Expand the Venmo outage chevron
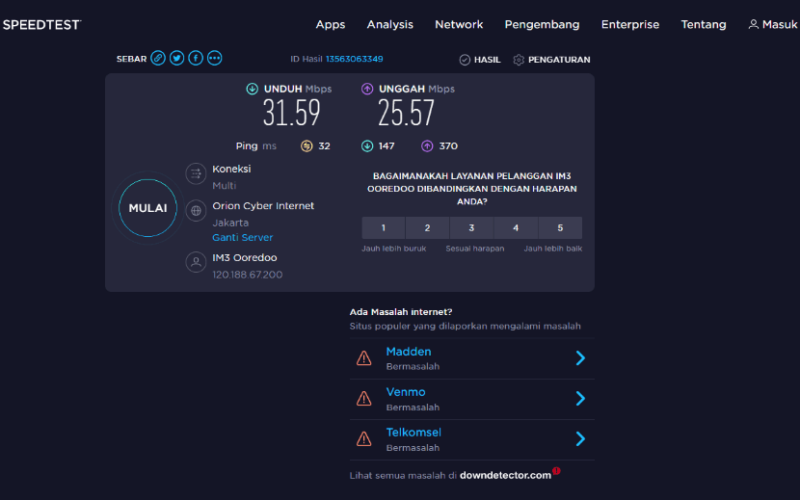Viewport: 800px width, 500px height. coord(581,398)
